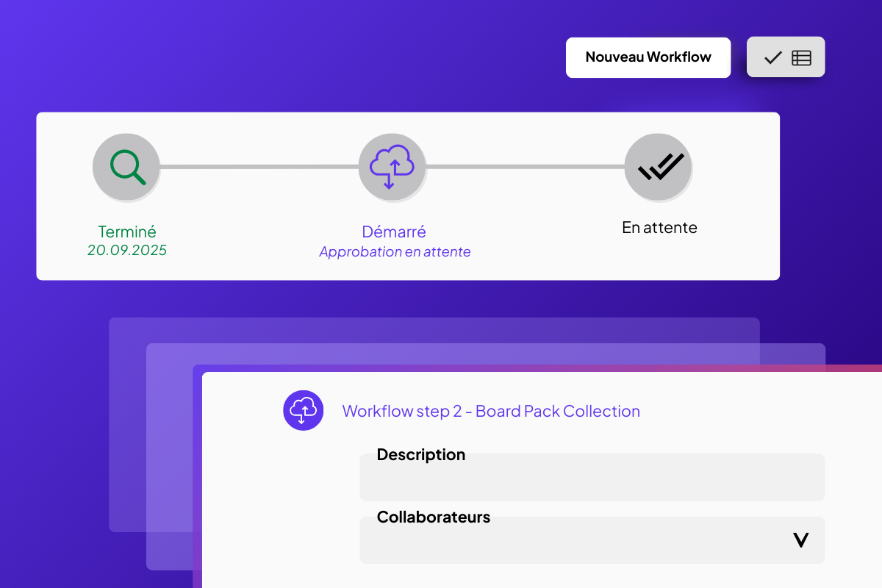Click progress line between search and cloud steps
Screen dimensions: 882x588
pos(259,167)
